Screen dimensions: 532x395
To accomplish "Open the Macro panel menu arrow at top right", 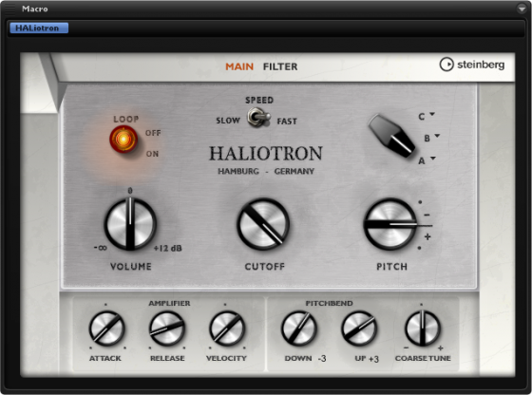I will click(522, 9).
